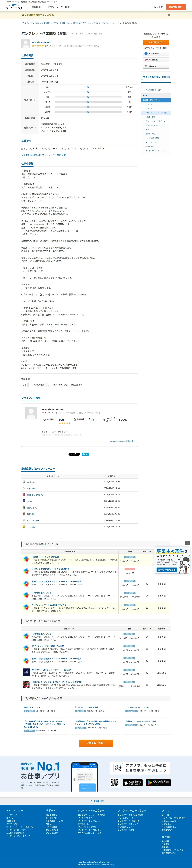Adjust the シンプル–複雑 image slider

tap(88, 92)
